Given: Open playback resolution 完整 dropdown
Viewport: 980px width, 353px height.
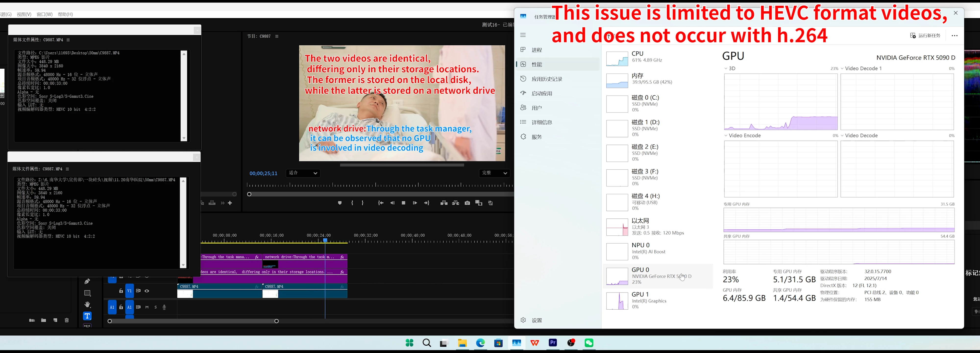Looking at the screenshot, I should click(494, 173).
